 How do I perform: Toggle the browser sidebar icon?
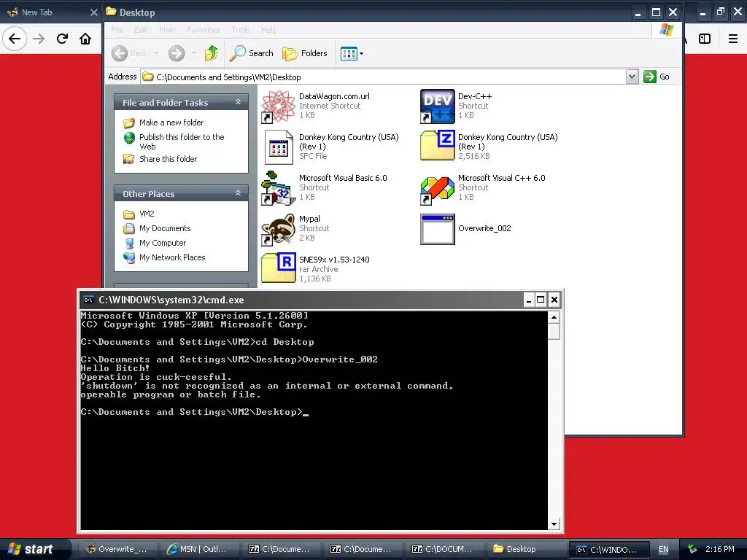705,39
